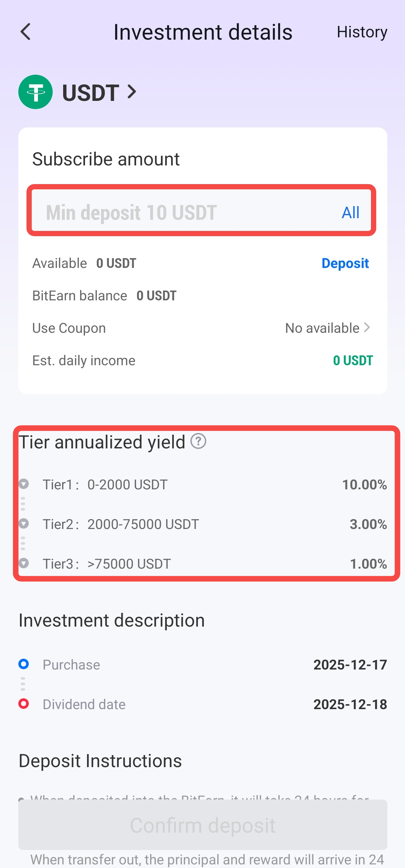Open the History page

pos(362,32)
